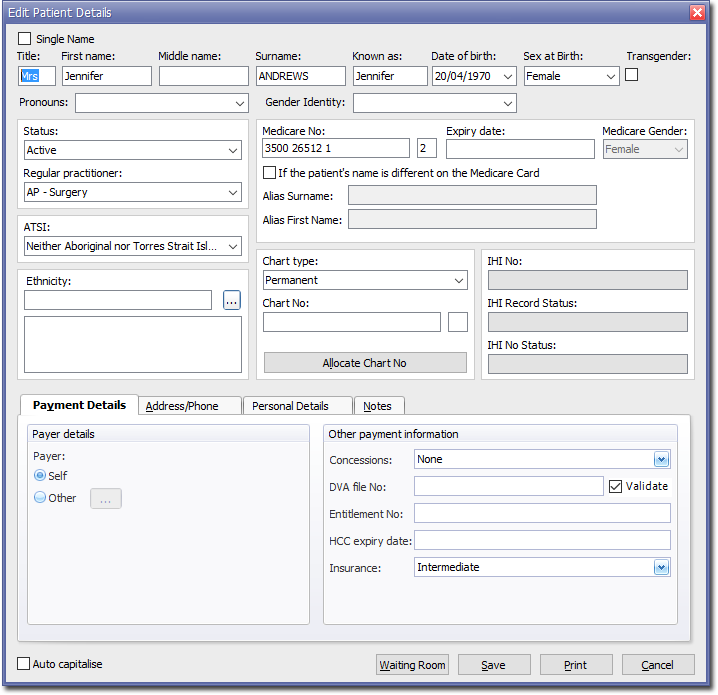Check name differs on Medicare Card box
Viewport: 718px width, 695px height.
pos(270,173)
